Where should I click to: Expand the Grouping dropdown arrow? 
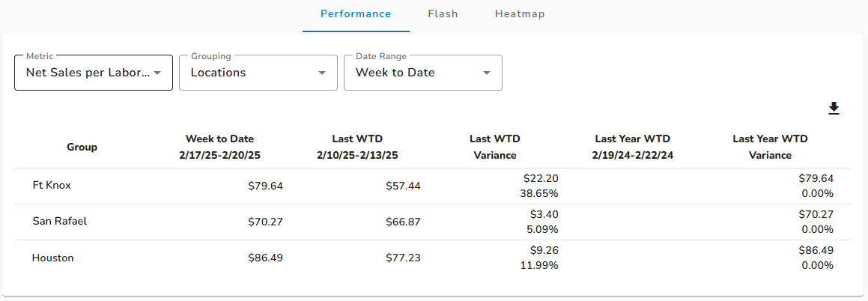[321, 73]
